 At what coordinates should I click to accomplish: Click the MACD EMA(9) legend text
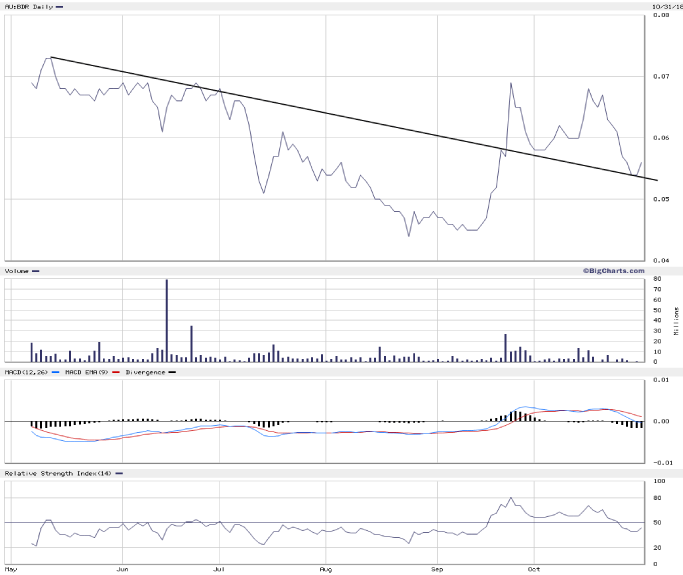tap(87, 372)
